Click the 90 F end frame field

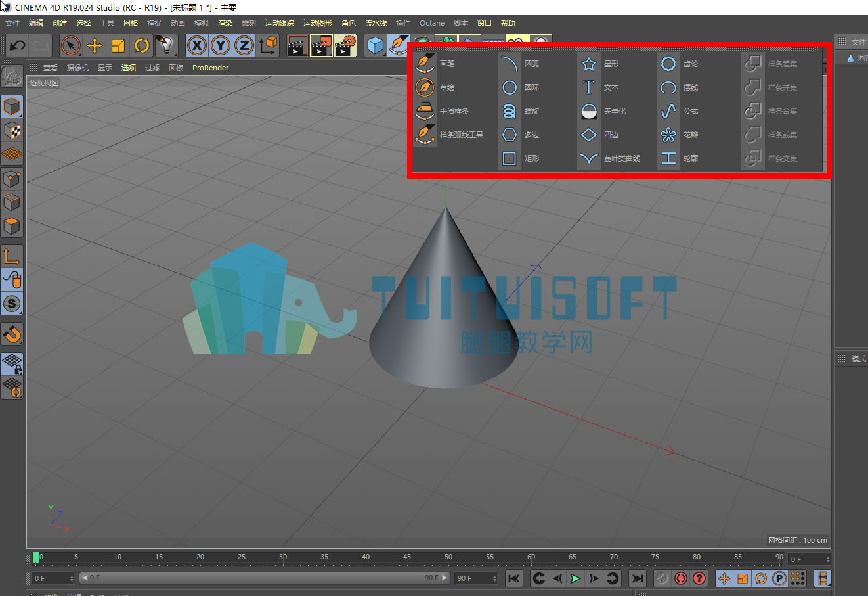(x=477, y=578)
